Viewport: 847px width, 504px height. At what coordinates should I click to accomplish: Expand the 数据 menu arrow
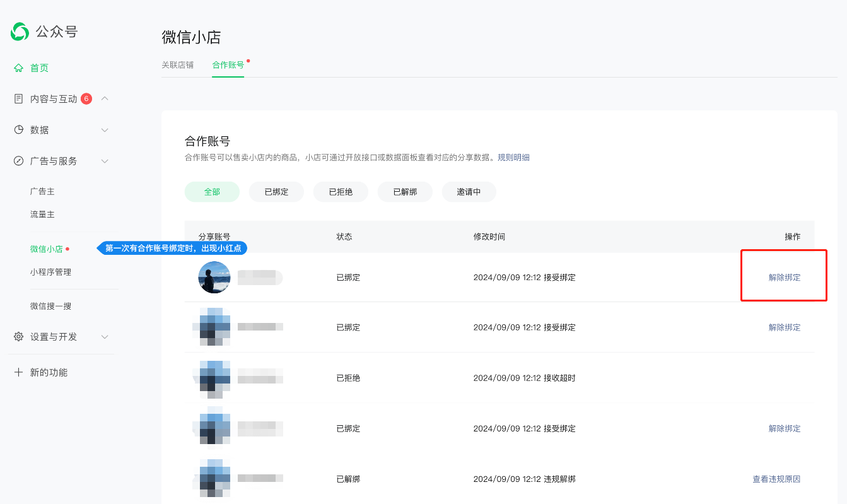[x=105, y=130]
